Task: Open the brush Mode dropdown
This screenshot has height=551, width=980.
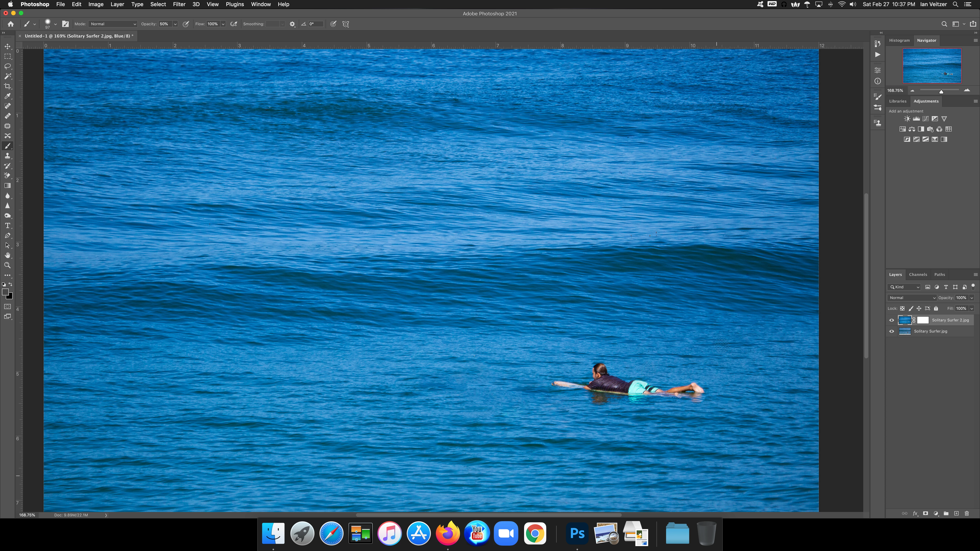Action: 113,24
